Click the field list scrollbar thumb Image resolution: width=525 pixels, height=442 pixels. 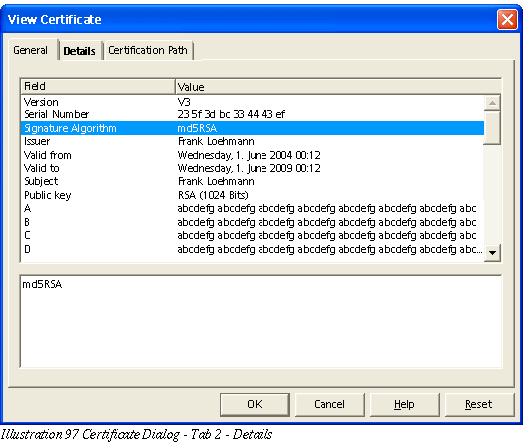(x=492, y=128)
